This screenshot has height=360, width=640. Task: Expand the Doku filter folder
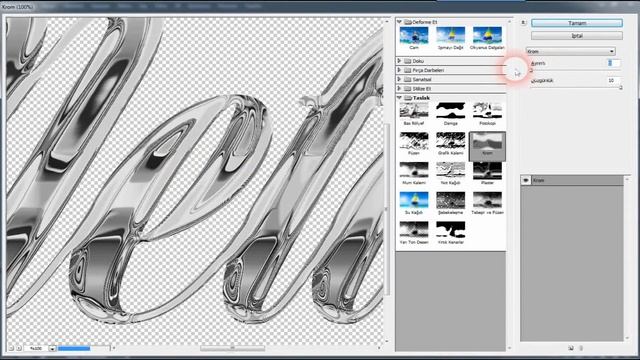[x=399, y=61]
